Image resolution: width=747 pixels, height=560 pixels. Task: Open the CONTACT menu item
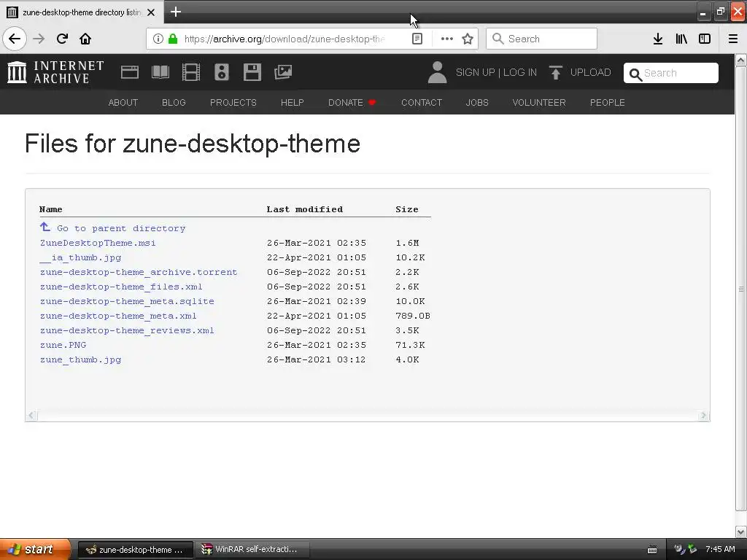[x=421, y=102]
